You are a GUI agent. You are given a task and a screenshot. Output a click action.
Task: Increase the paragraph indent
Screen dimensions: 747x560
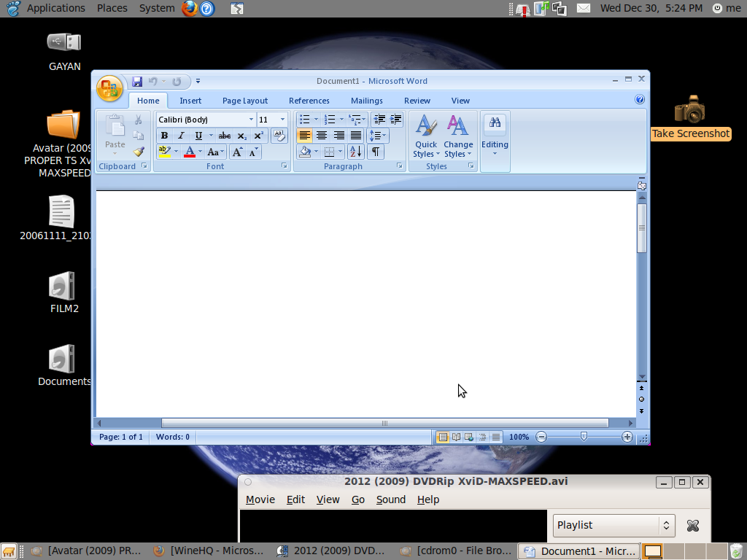tap(396, 120)
